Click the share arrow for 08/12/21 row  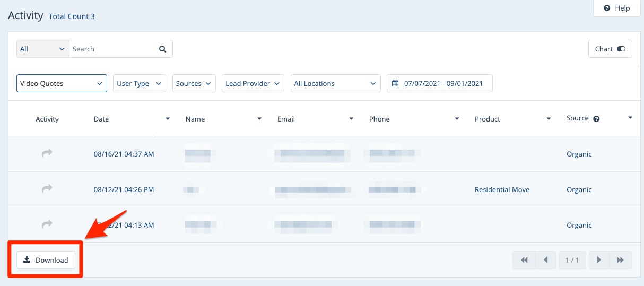(47, 189)
